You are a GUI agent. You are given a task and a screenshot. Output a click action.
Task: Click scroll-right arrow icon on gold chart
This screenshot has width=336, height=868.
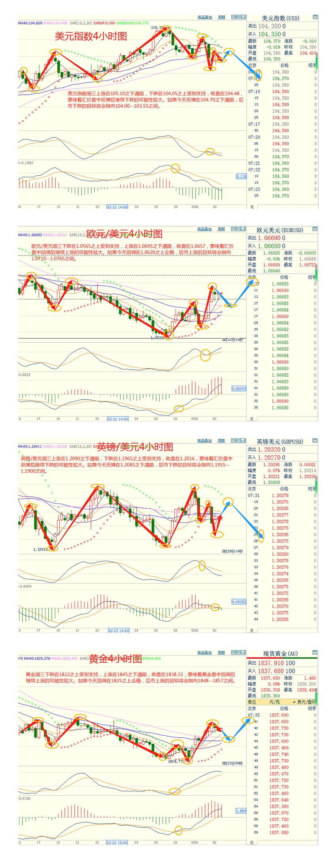pos(238,652)
